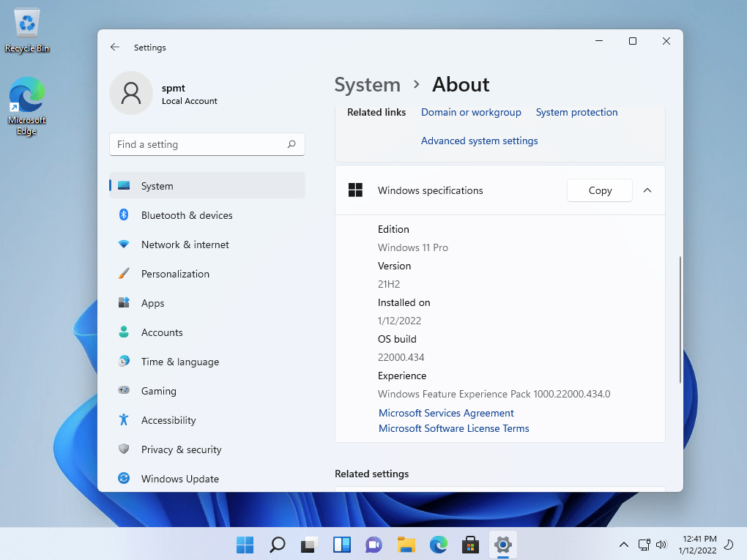Select the Recycle Bin desktop icon
Image resolution: width=747 pixels, height=560 pixels.
(27, 31)
